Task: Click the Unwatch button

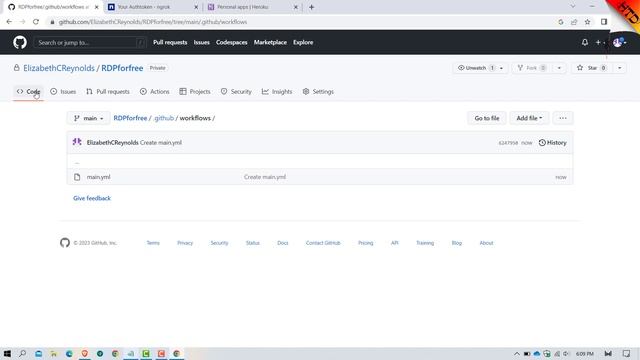Action: [x=475, y=68]
